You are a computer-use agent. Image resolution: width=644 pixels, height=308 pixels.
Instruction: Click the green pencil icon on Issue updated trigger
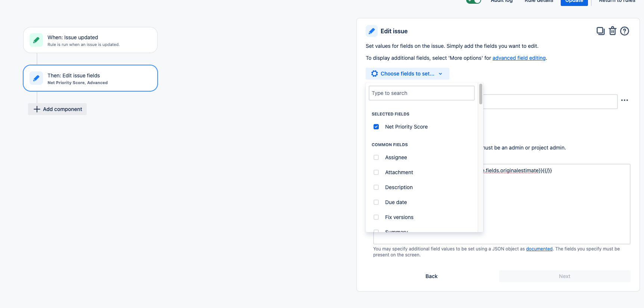pos(36,40)
